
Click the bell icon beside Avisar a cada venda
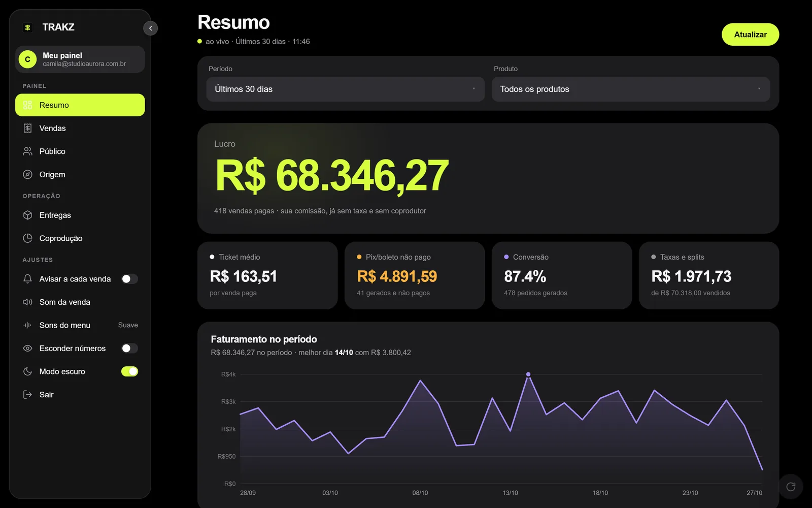pyautogui.click(x=28, y=279)
